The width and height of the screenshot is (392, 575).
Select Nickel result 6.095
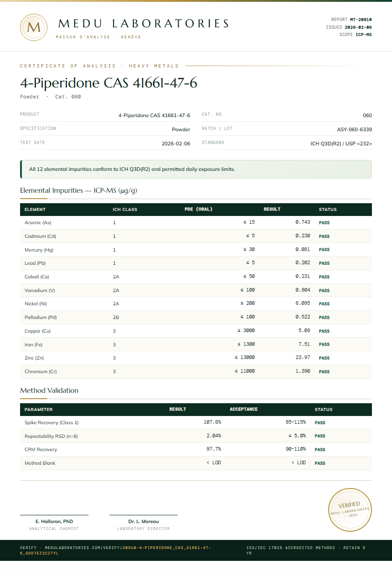tap(303, 303)
